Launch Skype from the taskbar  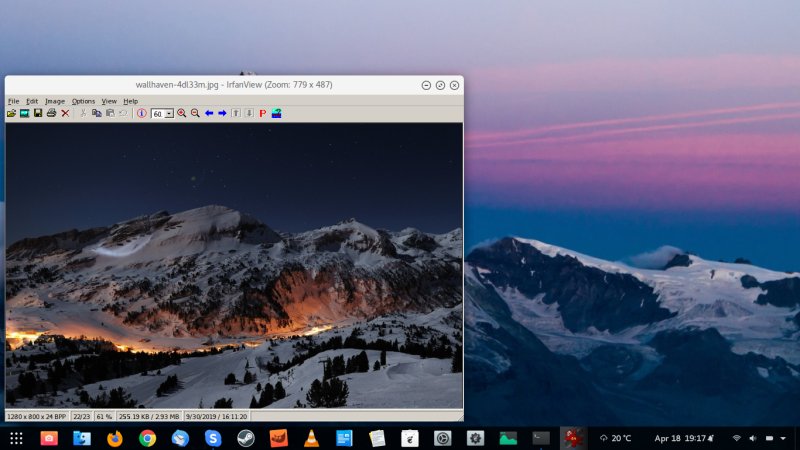click(213, 438)
